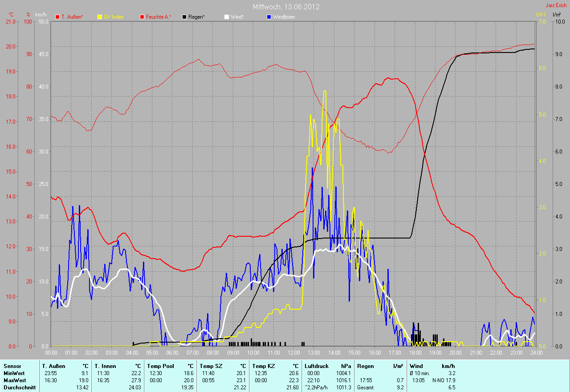Click the 'MaxWert' row label
Viewport: 570px width, 392px height.
pos(14,380)
